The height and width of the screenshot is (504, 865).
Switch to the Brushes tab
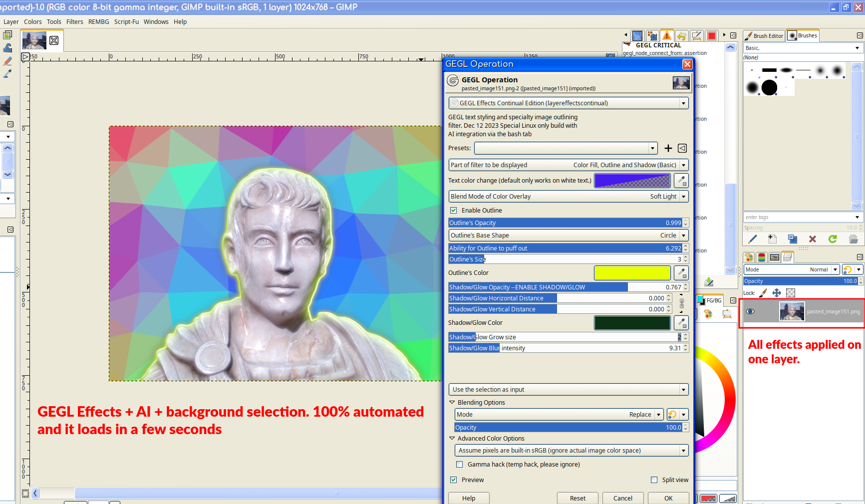(803, 35)
